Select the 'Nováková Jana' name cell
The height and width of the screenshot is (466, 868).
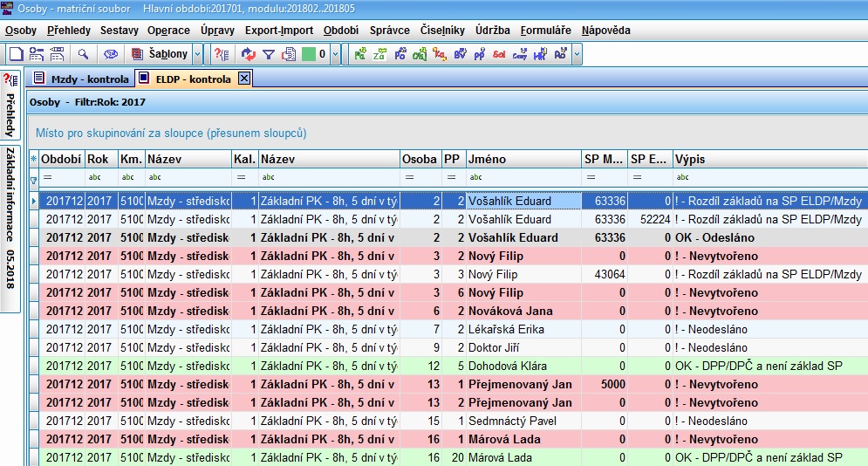tap(523, 311)
